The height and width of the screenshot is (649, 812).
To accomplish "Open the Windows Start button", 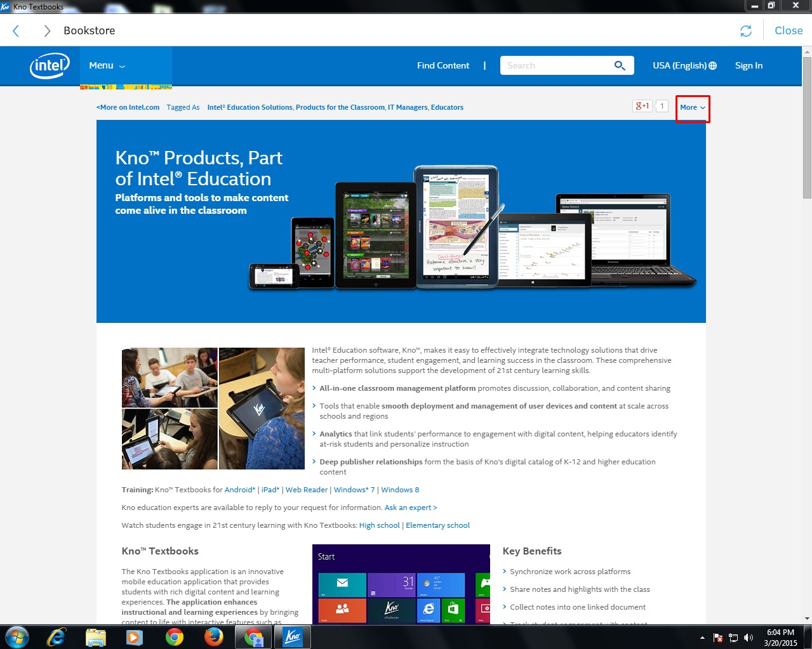I will 17,637.
